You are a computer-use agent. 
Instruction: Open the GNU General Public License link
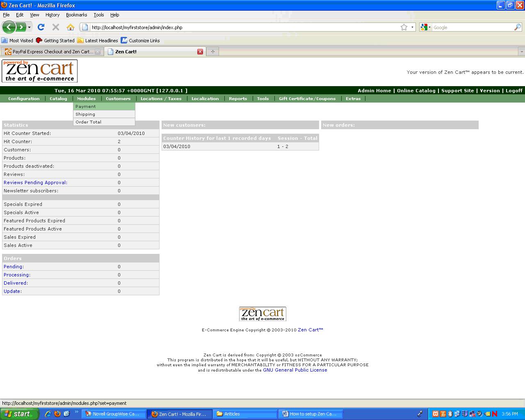295,370
